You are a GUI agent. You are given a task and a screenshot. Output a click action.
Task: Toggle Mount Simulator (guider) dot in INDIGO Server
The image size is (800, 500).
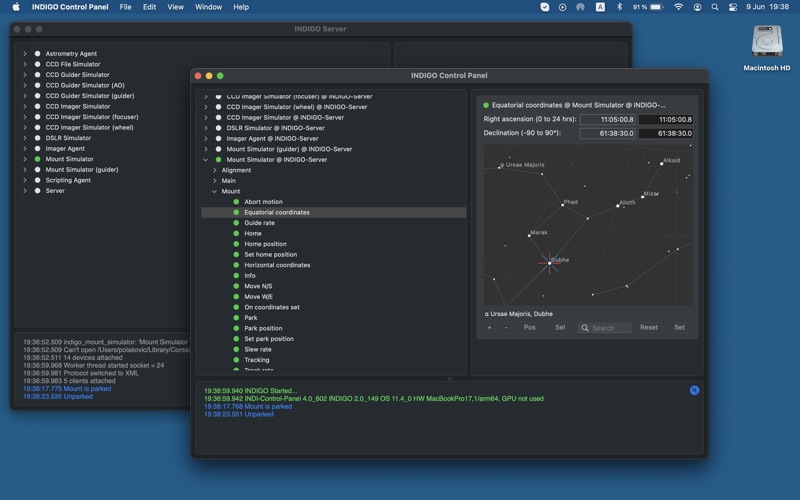(x=37, y=169)
